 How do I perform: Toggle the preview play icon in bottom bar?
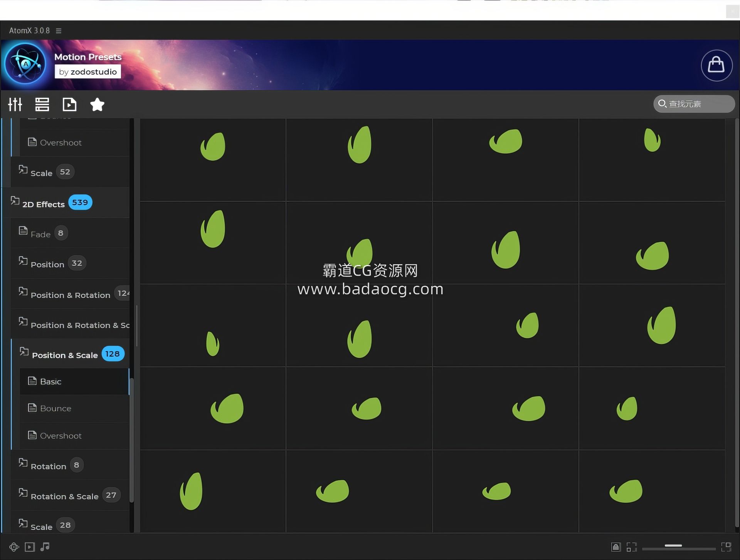click(x=30, y=547)
